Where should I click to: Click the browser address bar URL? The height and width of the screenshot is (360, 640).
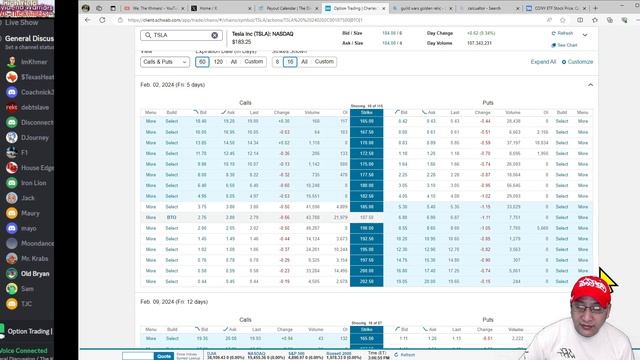[x=245, y=20]
